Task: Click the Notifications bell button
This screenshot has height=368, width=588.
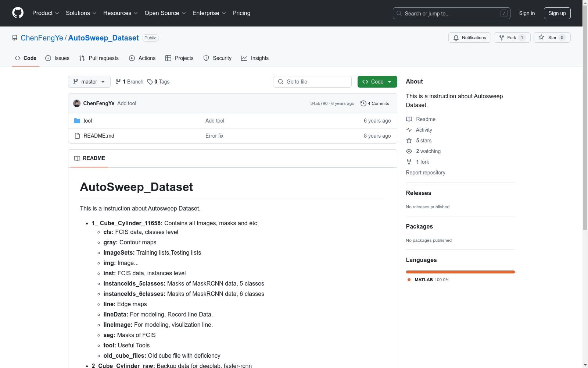Action: click(x=470, y=38)
